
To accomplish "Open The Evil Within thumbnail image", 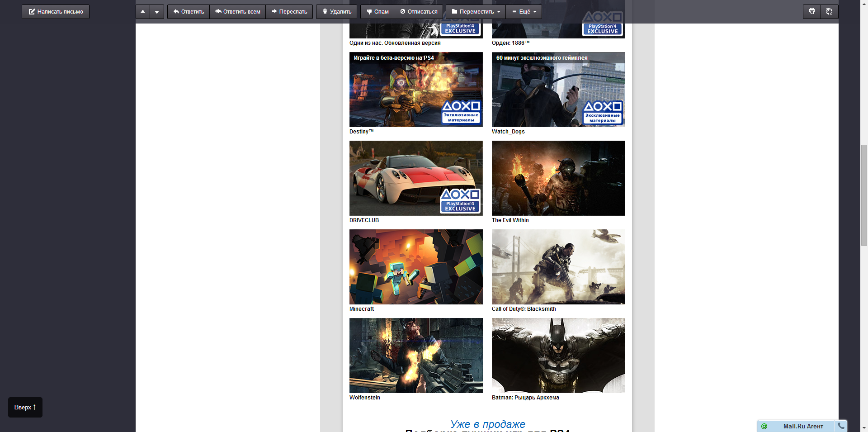I will point(558,178).
